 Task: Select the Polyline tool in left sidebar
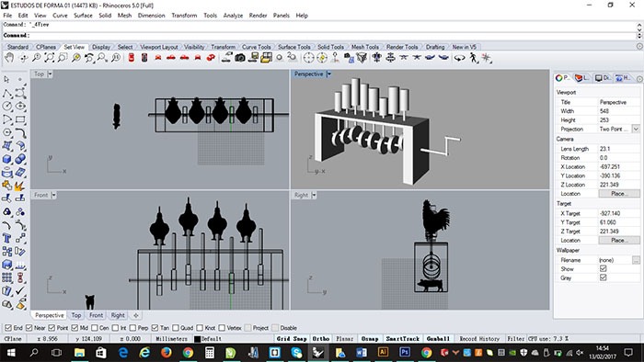pyautogui.click(x=7, y=93)
